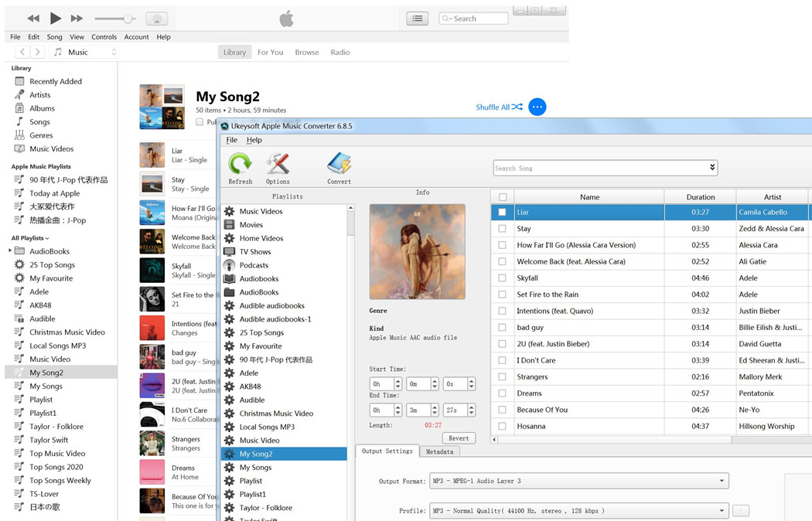Click iTunes next track button
Viewport: 812px width, 521px height.
point(77,19)
